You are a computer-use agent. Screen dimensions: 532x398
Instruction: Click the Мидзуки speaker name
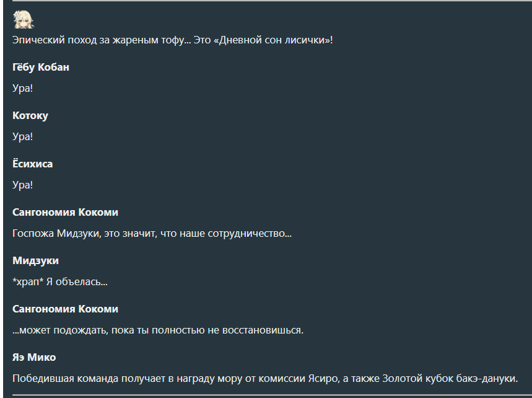point(36,260)
